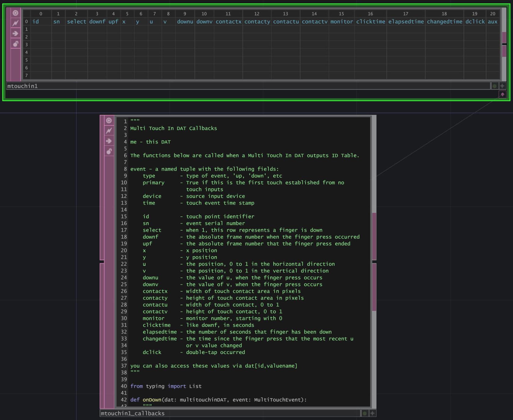This screenshot has height=420, width=513.
Task: Toggle the lock flag on mtouchin1_callbacks
Action: (109, 151)
